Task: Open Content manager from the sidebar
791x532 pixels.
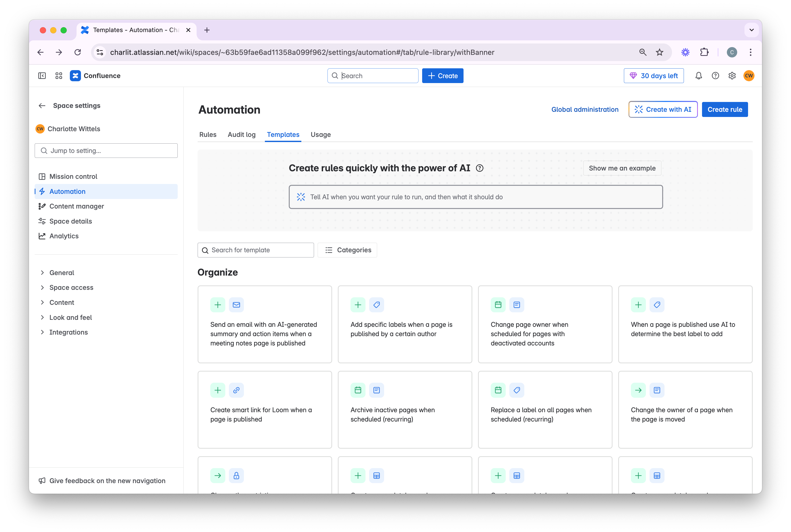Action: 77,206
